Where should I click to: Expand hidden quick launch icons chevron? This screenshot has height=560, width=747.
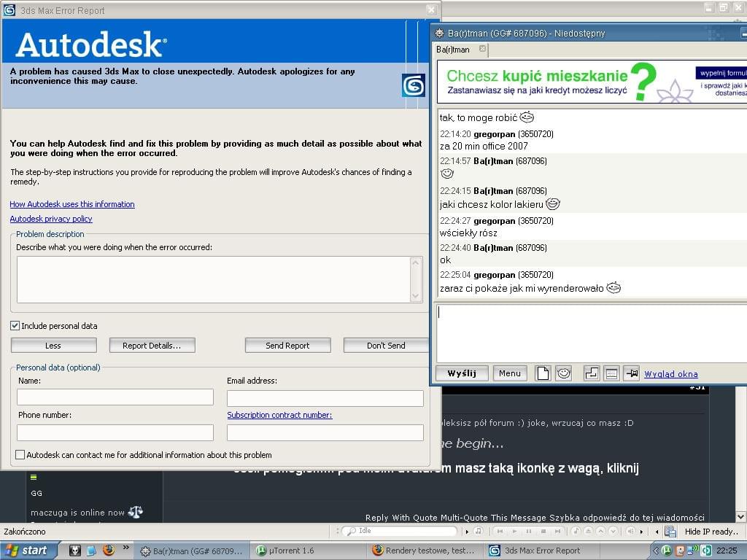pos(125,548)
